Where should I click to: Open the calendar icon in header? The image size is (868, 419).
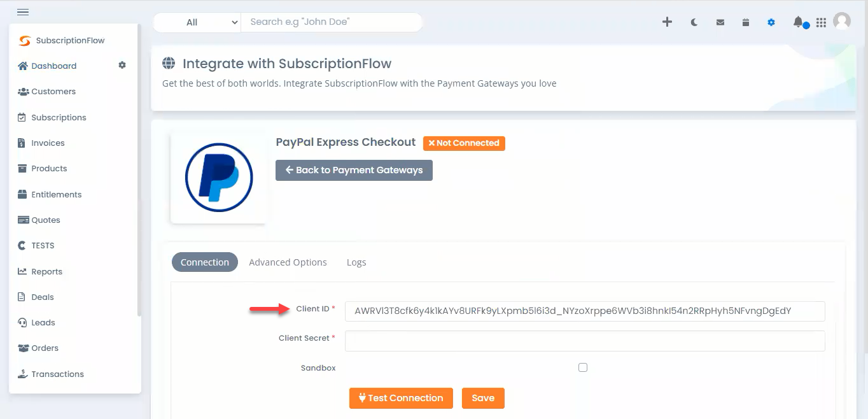click(x=746, y=22)
